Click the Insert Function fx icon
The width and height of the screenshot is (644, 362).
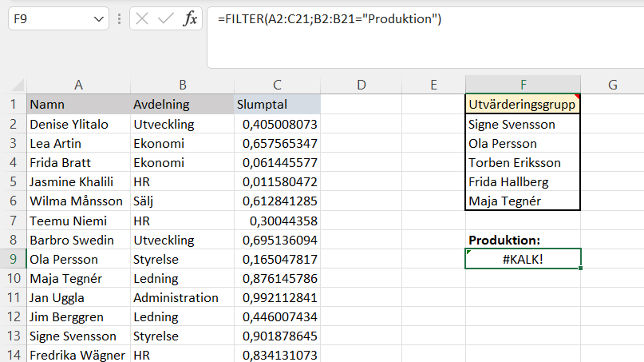[x=190, y=19]
